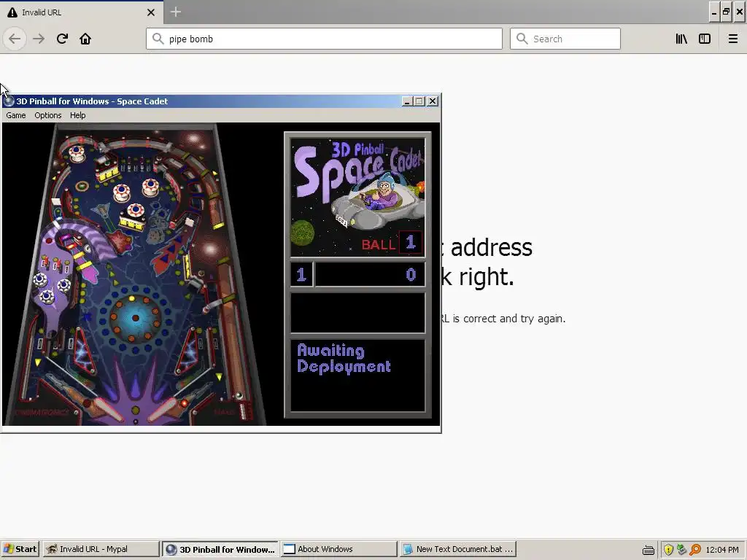This screenshot has width=747, height=560.
Task: Open the Help menu in Pinball
Action: [x=77, y=115]
